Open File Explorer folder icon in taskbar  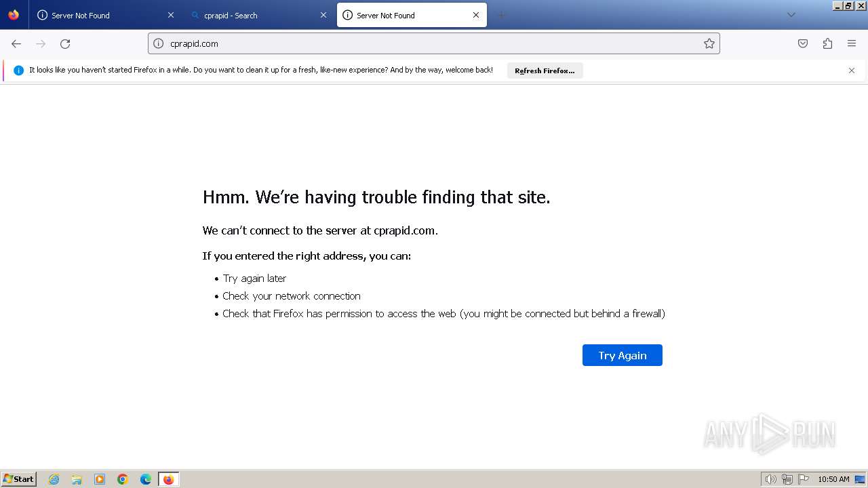[x=77, y=479]
